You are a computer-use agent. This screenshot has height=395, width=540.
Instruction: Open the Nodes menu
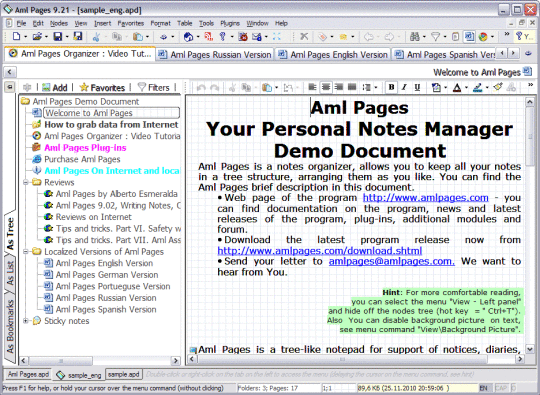59,23
